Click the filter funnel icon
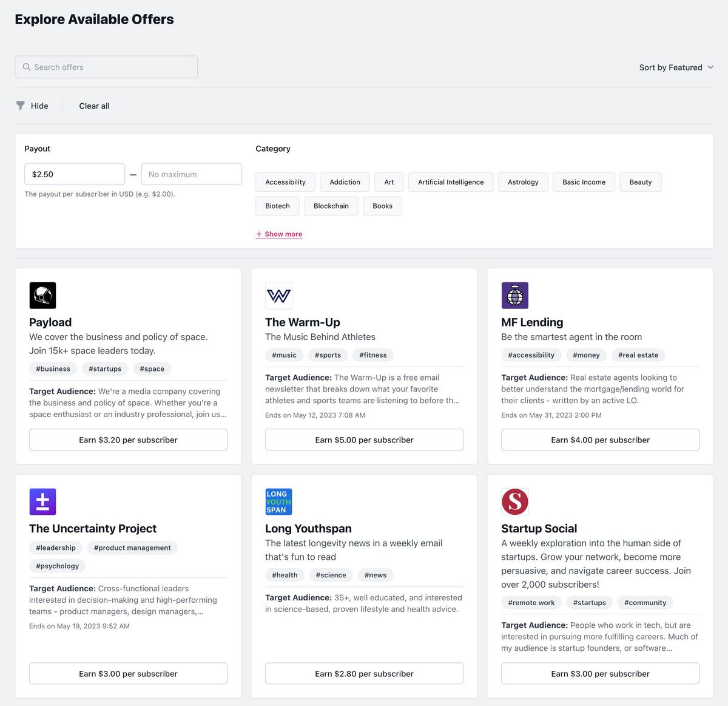Image resolution: width=728 pixels, height=706 pixels. click(x=21, y=106)
